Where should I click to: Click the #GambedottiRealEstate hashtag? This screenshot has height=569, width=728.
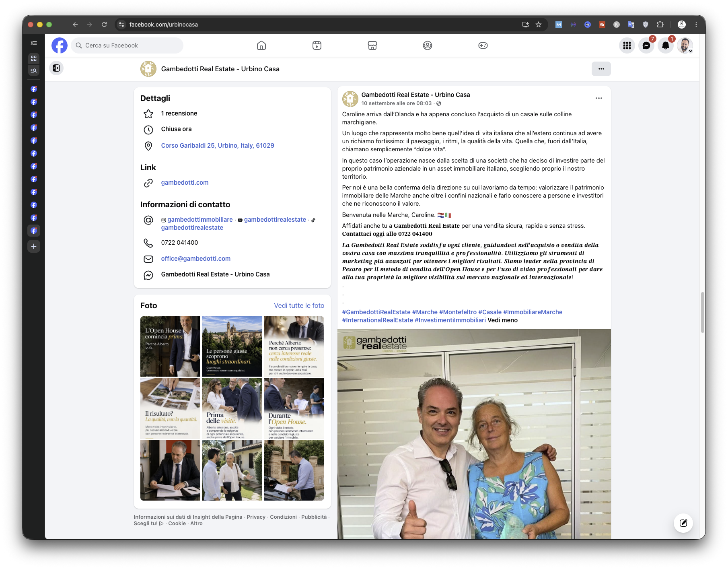coord(376,312)
